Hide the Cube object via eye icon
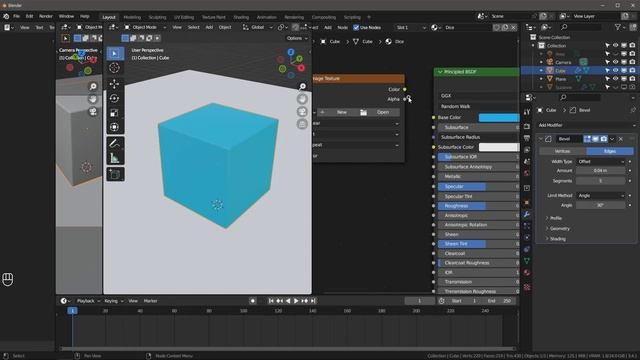 616,71
